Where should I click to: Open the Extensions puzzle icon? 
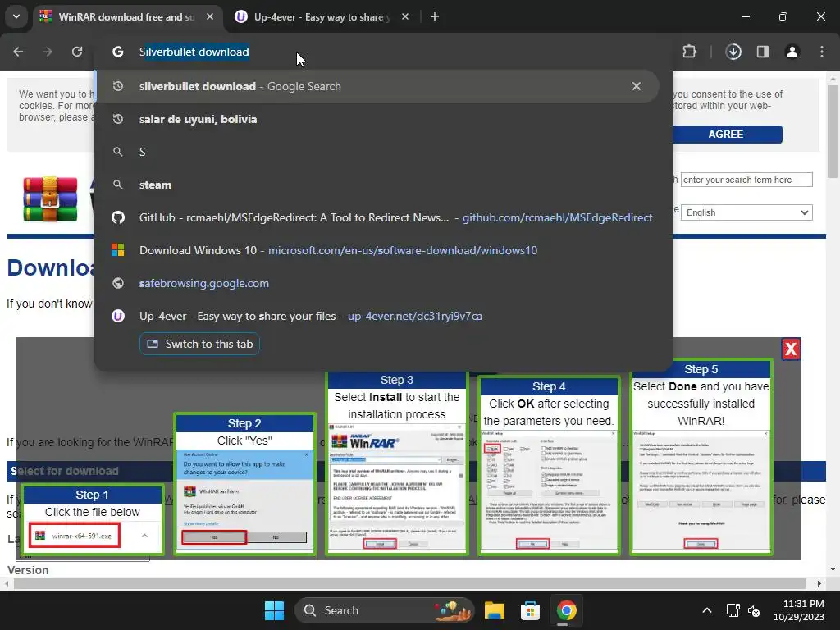click(689, 52)
